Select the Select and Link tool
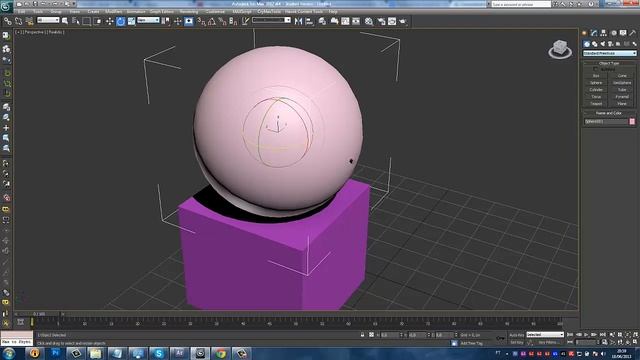This screenshot has height=360, width=640. pos(8,21)
